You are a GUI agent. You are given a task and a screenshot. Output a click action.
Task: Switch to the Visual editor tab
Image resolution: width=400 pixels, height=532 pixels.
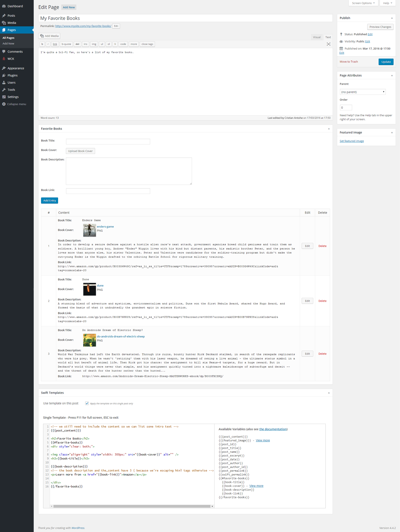point(317,37)
